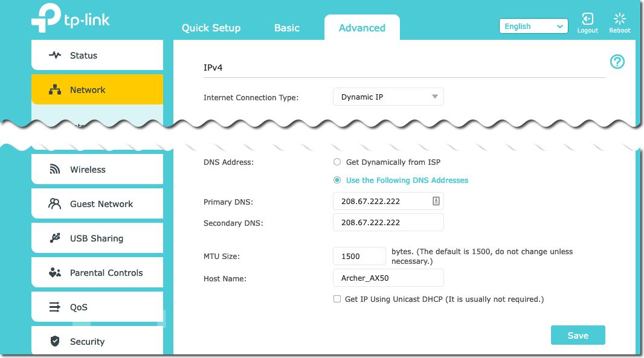Expand the English language selector
The width and height of the screenshot is (644, 358).
coord(533,27)
